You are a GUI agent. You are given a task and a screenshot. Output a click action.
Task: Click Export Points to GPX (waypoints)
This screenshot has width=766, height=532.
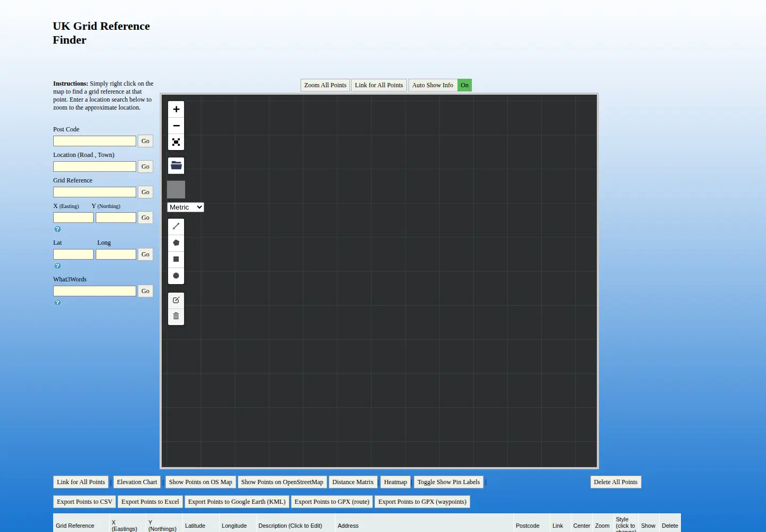[x=422, y=502]
